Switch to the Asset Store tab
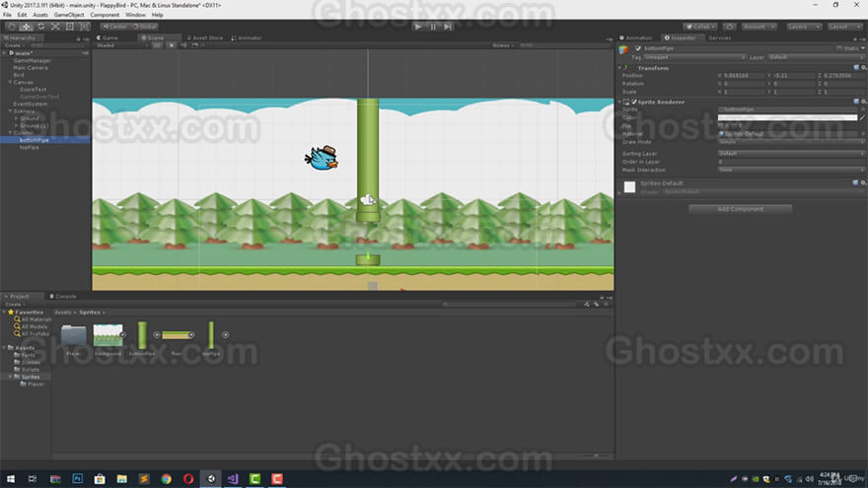 click(x=205, y=37)
